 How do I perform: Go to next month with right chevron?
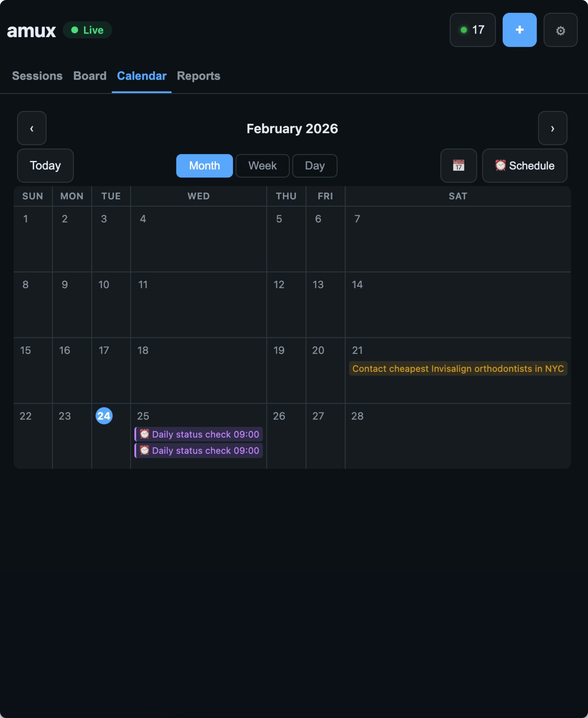pyautogui.click(x=552, y=128)
